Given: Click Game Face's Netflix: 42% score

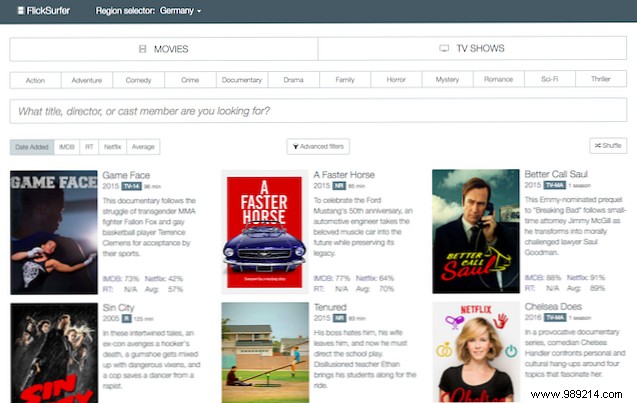Looking at the screenshot, I should 164,279.
